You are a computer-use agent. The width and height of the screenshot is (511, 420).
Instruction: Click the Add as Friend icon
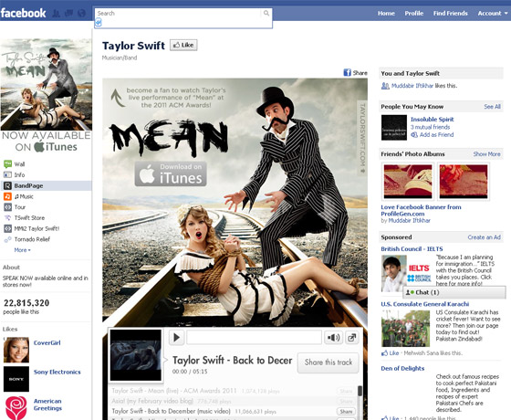(414, 135)
